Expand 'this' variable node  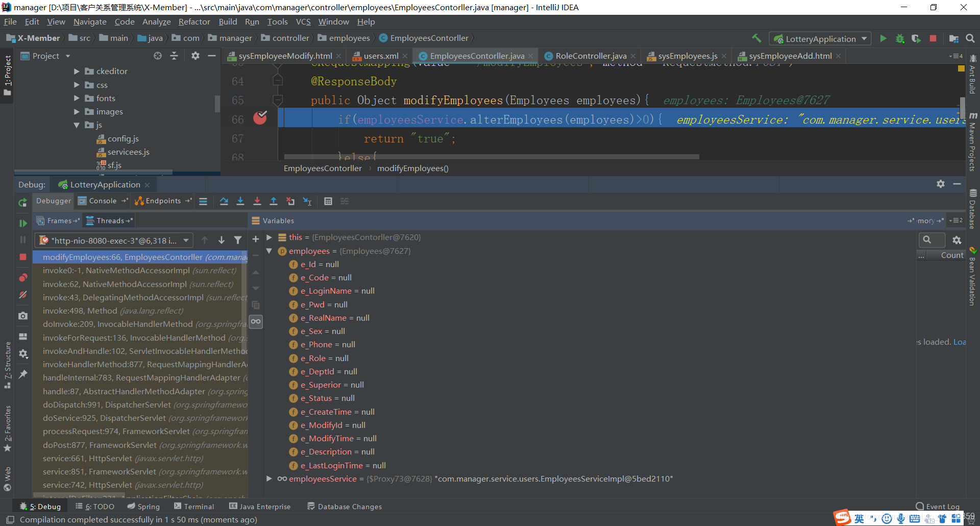(269, 237)
